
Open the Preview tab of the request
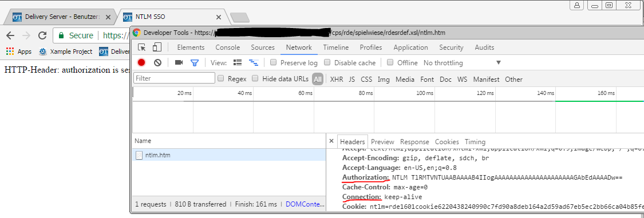tap(382, 142)
